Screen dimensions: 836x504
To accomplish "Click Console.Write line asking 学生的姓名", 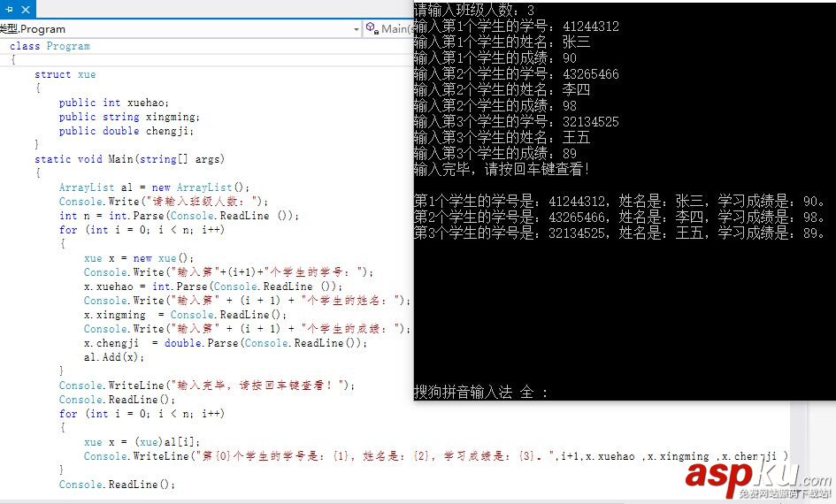I will click(247, 301).
